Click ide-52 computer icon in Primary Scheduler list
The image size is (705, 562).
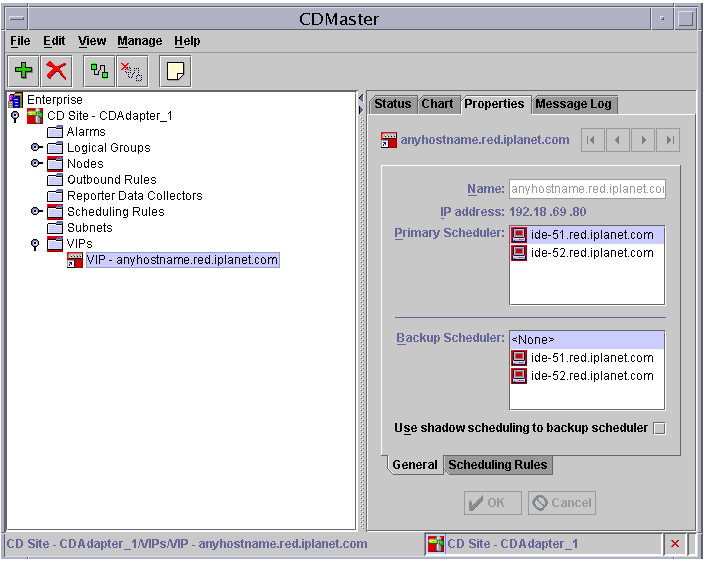tap(519, 253)
